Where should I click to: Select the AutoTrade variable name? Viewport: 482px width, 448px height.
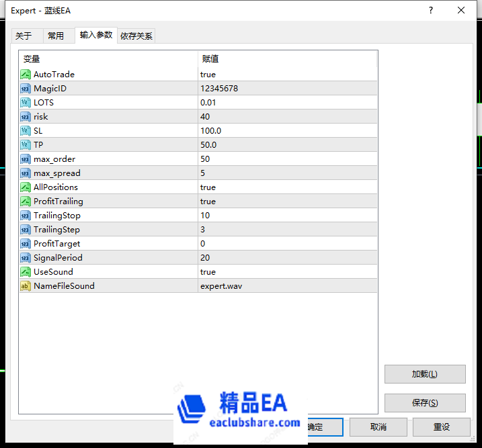tap(54, 75)
